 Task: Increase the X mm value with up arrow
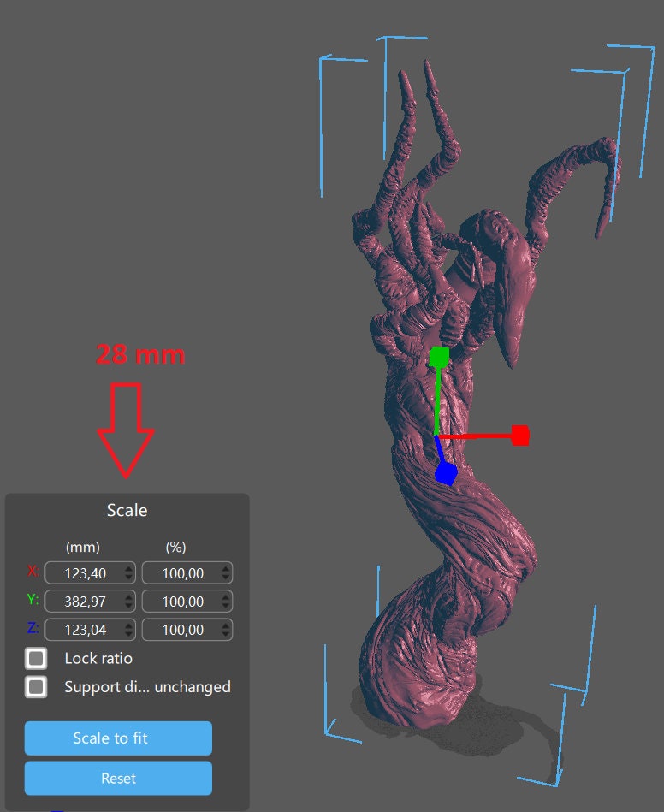pyautogui.click(x=129, y=569)
